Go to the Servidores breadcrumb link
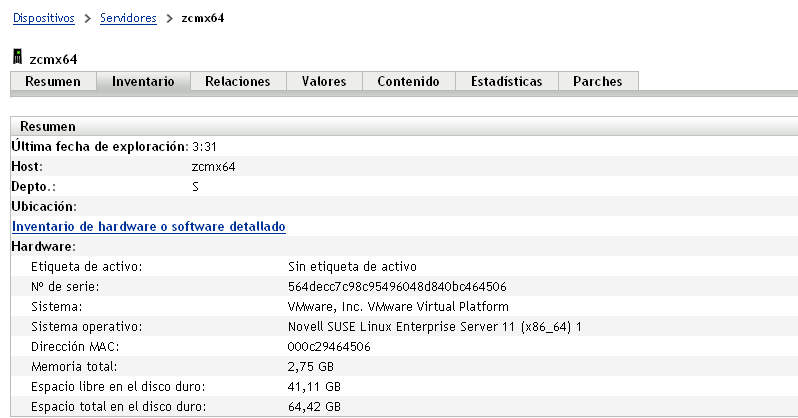Screen dimensions: 798x418 128,18
